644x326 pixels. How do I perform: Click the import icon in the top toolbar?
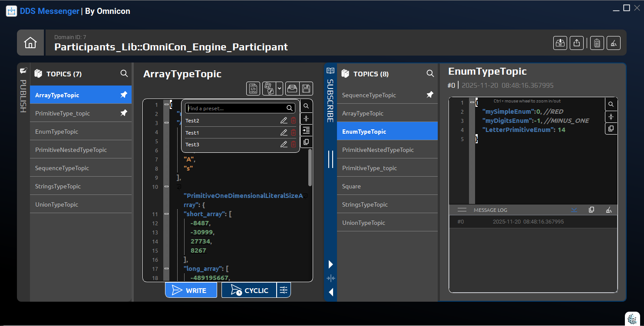[x=560, y=43]
